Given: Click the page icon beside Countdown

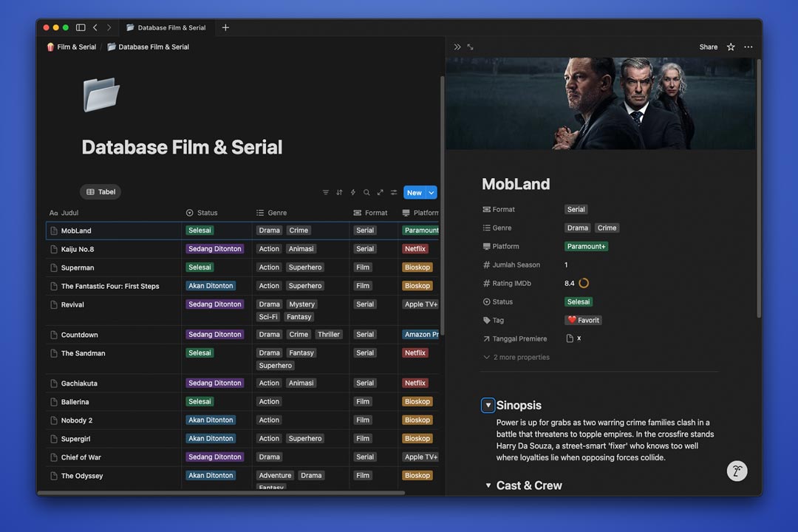Looking at the screenshot, I should [x=54, y=335].
